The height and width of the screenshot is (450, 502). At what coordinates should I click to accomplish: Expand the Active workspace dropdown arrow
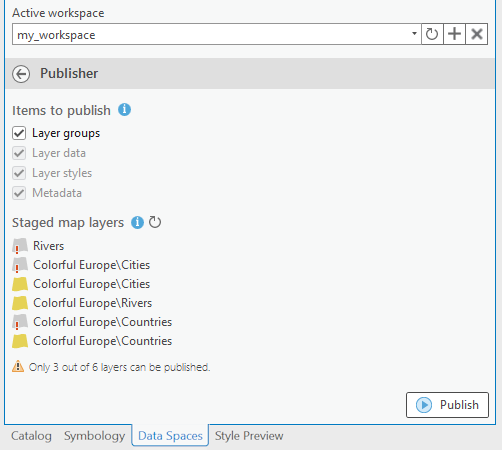click(414, 34)
